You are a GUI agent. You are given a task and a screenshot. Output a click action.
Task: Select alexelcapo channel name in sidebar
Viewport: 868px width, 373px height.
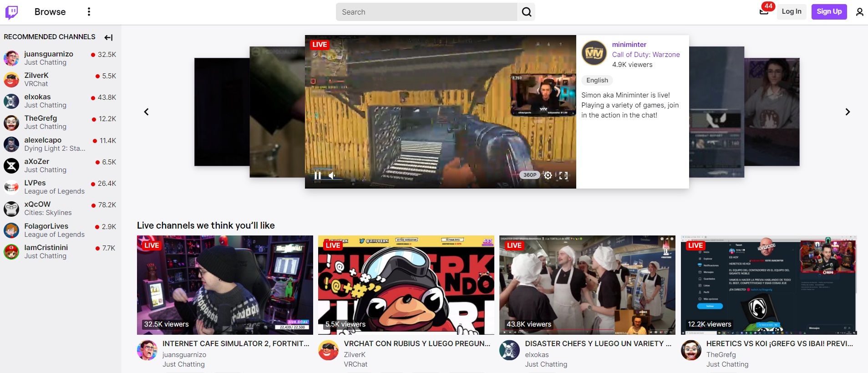pos(43,140)
